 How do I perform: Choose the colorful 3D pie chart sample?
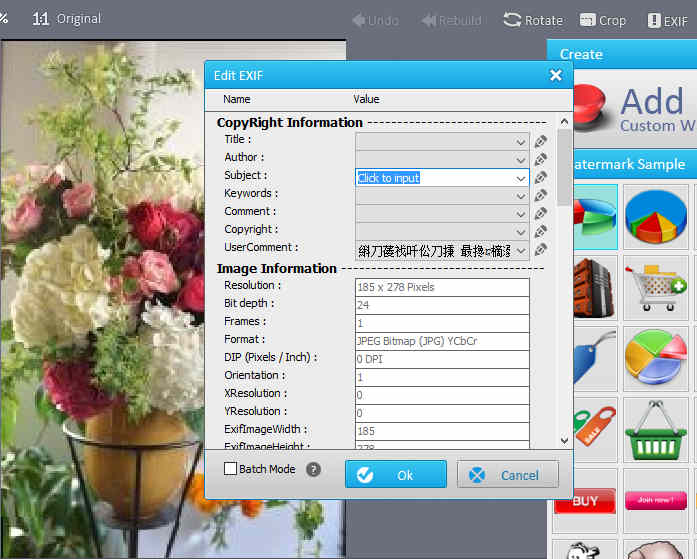point(656,359)
